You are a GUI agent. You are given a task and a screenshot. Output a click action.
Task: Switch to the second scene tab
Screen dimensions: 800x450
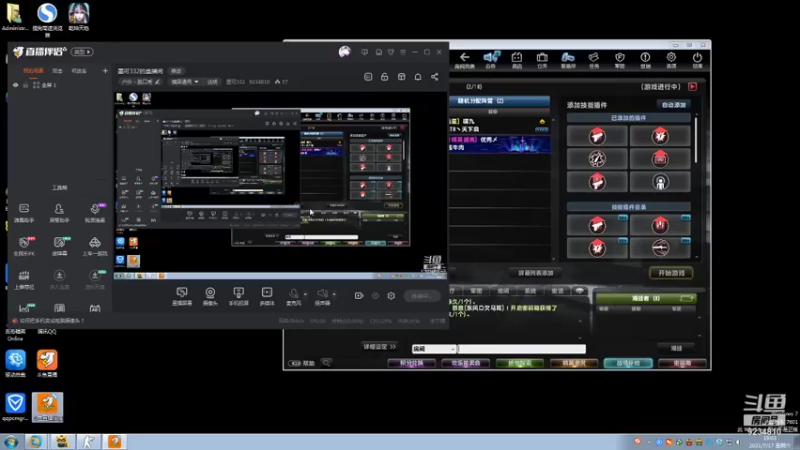[x=57, y=71]
